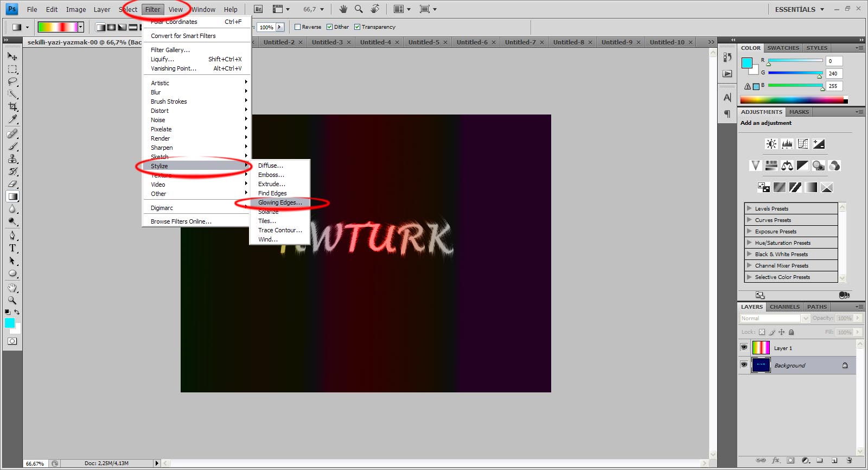The width and height of the screenshot is (868, 470).
Task: Select the Crop tool
Action: (x=12, y=107)
